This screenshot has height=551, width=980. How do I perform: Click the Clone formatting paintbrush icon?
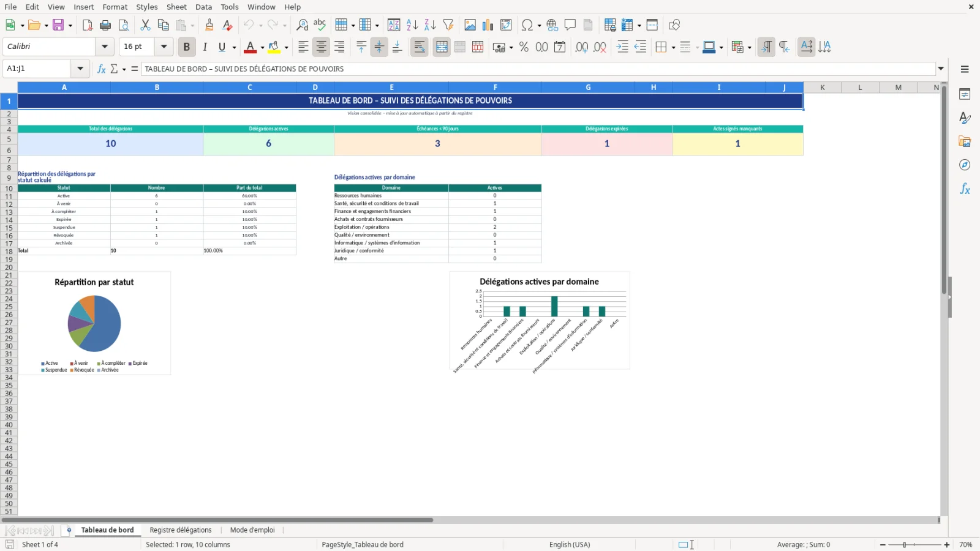click(209, 25)
